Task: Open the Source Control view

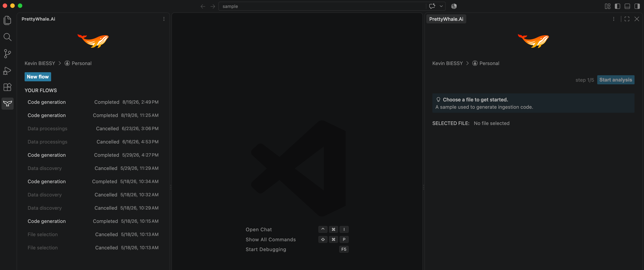Action: click(8, 54)
